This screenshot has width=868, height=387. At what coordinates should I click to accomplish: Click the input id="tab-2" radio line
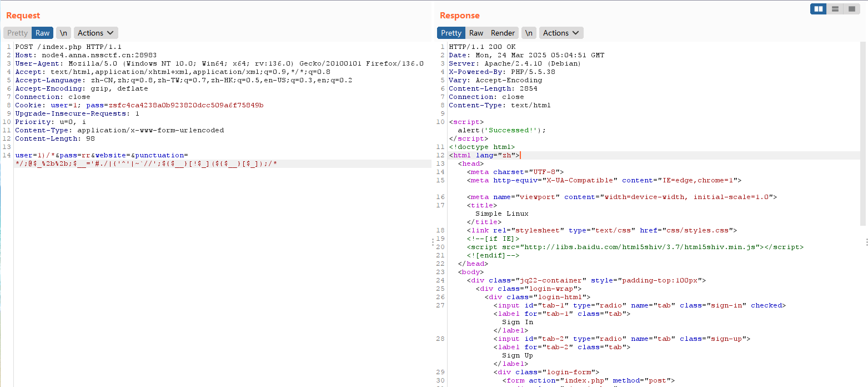[x=622, y=339]
